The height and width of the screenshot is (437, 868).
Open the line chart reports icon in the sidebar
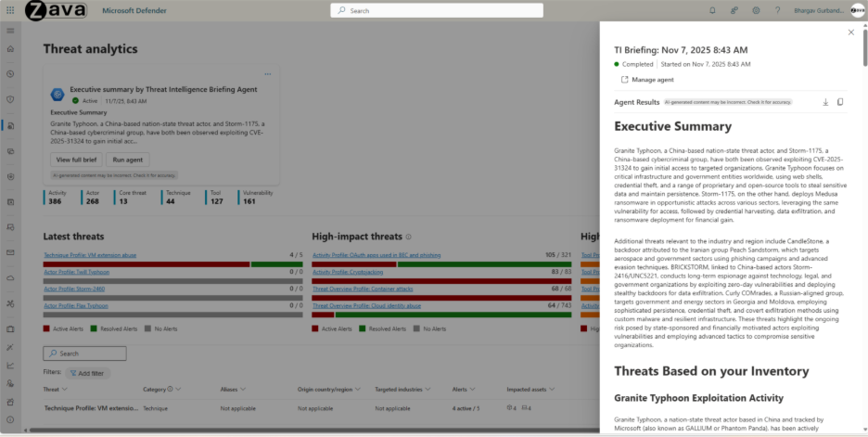(x=10, y=365)
